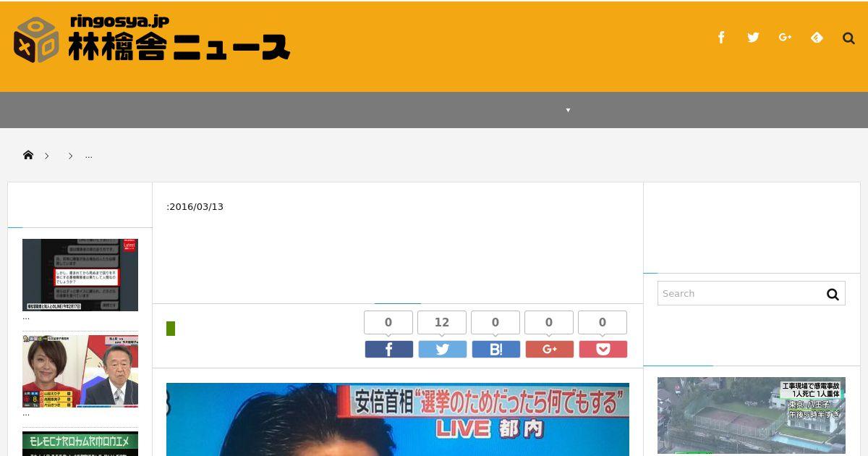Open the aerial construction accident news thumbnail
Viewport: 868px width, 456px height.
tap(752, 416)
